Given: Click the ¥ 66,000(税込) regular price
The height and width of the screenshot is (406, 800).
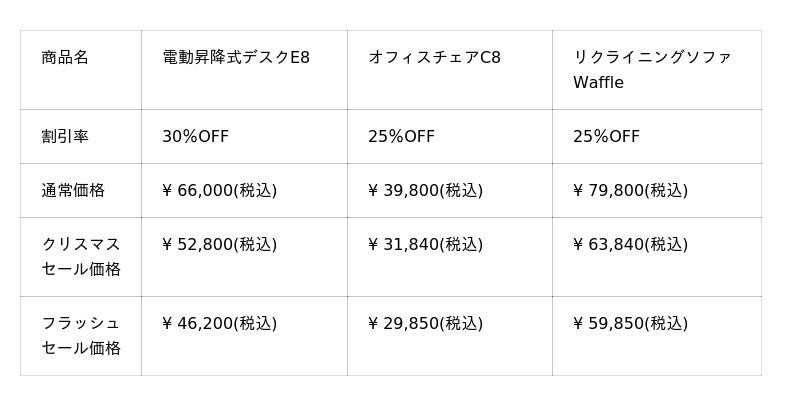Looking at the screenshot, I should (220, 191).
